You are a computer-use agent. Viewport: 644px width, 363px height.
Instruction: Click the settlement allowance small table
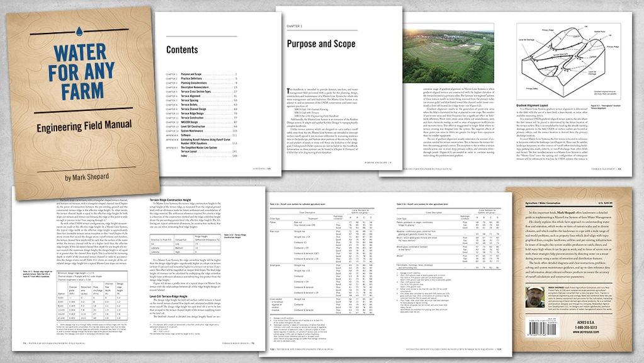186,244
